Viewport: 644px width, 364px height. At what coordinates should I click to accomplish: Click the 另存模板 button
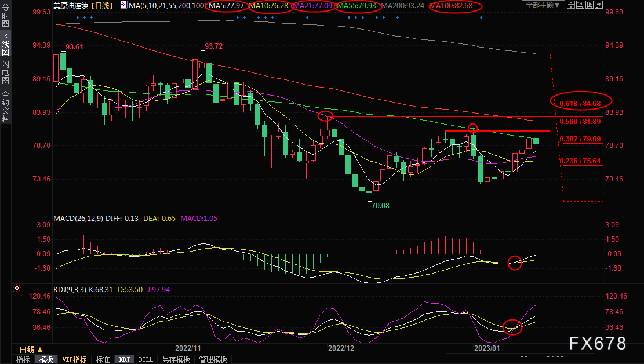[176, 359]
